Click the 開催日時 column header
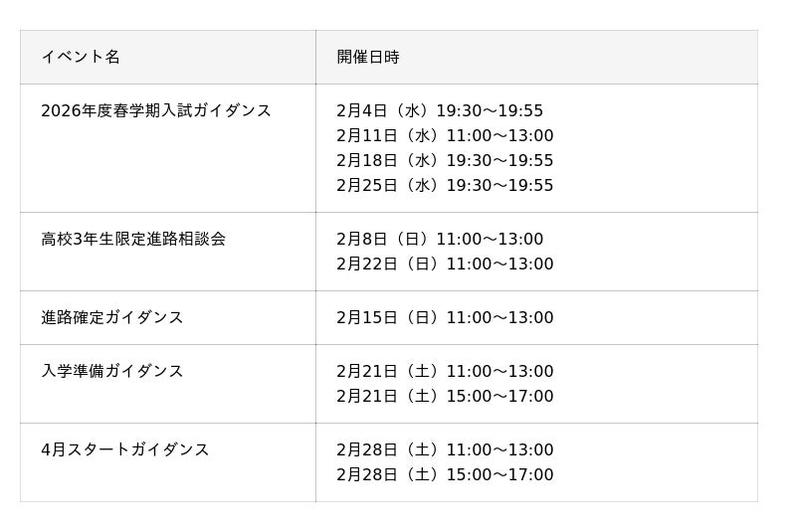The width and height of the screenshot is (796, 532). (x=368, y=57)
